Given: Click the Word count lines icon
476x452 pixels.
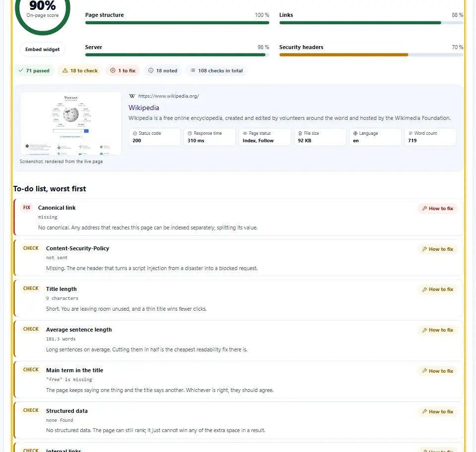Looking at the screenshot, I should 411,133.
